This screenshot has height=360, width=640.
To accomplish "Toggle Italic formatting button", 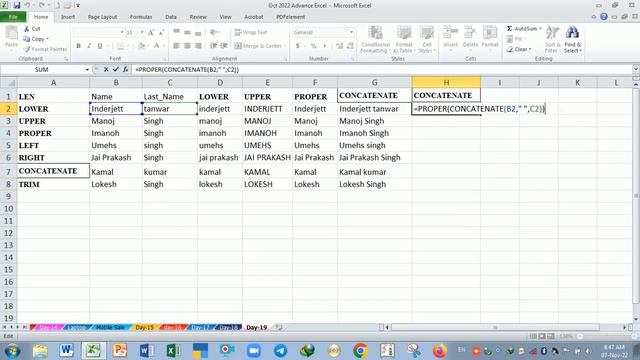I will (x=89, y=46).
